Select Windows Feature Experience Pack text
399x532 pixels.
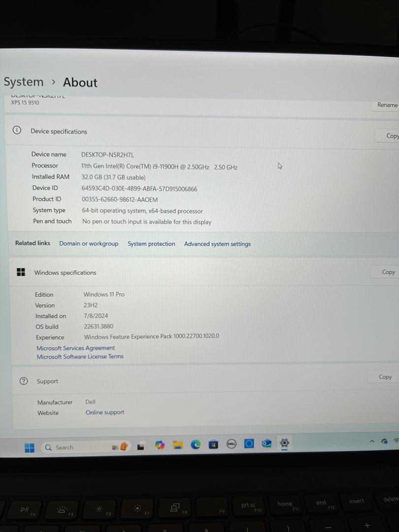point(152,336)
